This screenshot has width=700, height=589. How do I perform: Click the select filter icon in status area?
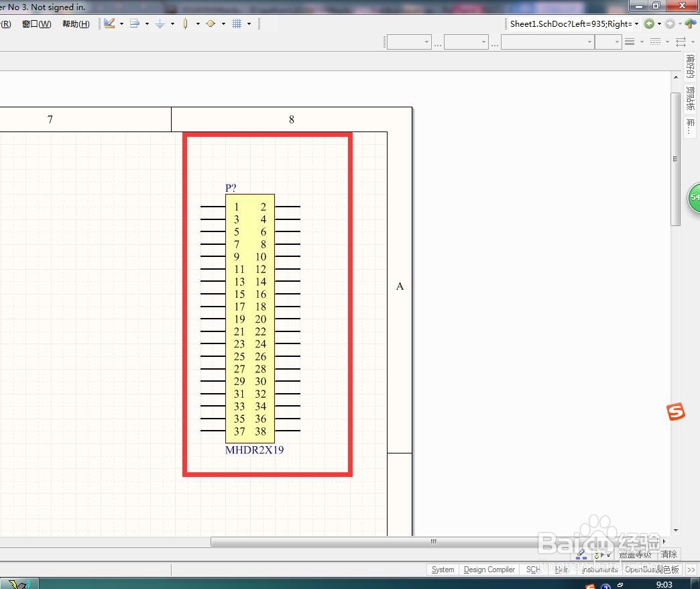(602, 555)
